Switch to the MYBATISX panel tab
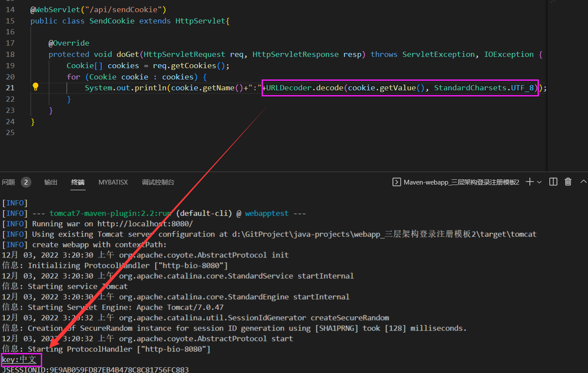The width and height of the screenshot is (588, 373). [113, 182]
